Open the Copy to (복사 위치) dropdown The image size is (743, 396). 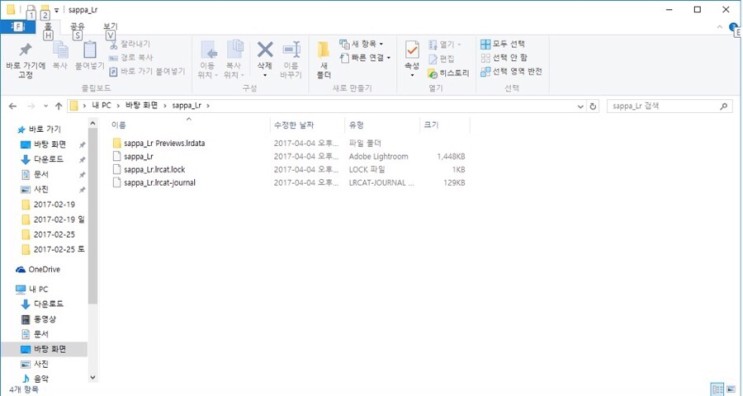coord(234,60)
